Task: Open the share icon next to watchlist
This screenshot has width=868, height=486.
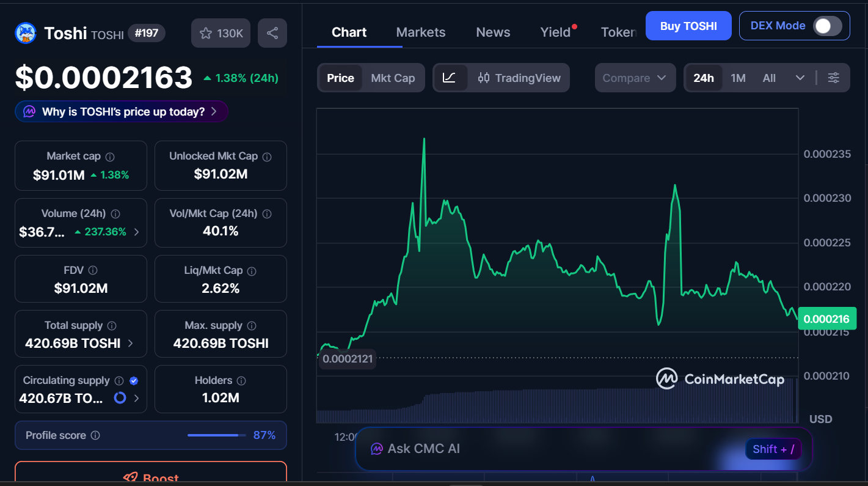Action: coord(272,32)
